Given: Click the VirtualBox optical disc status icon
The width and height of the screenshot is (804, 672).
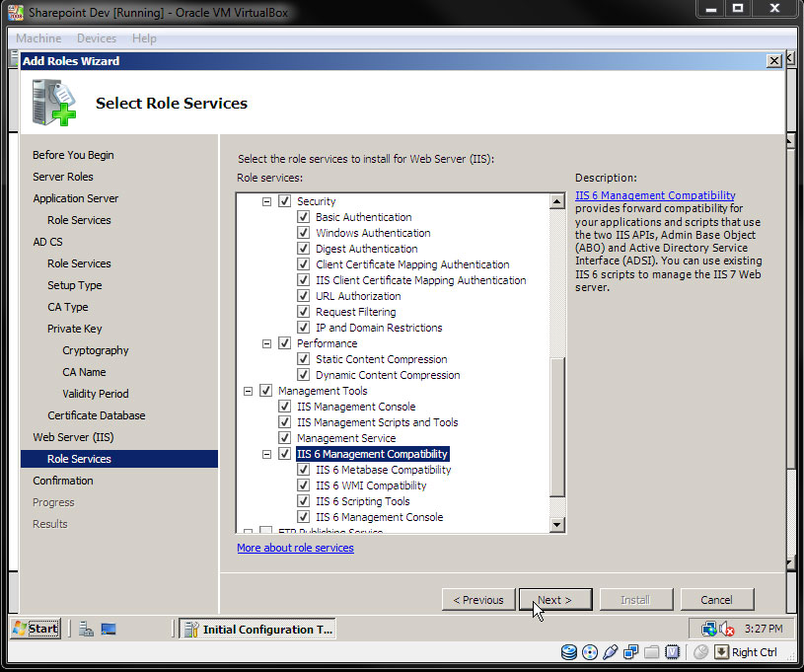Looking at the screenshot, I should 590,652.
